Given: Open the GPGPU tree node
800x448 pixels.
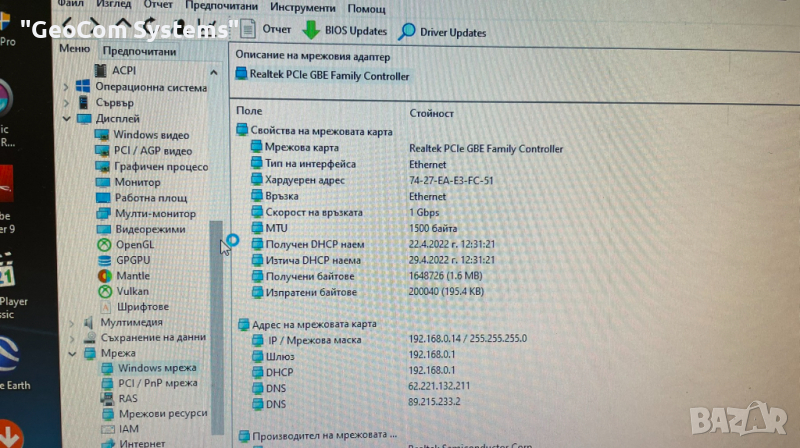Looking at the screenshot, I should tap(133, 260).
